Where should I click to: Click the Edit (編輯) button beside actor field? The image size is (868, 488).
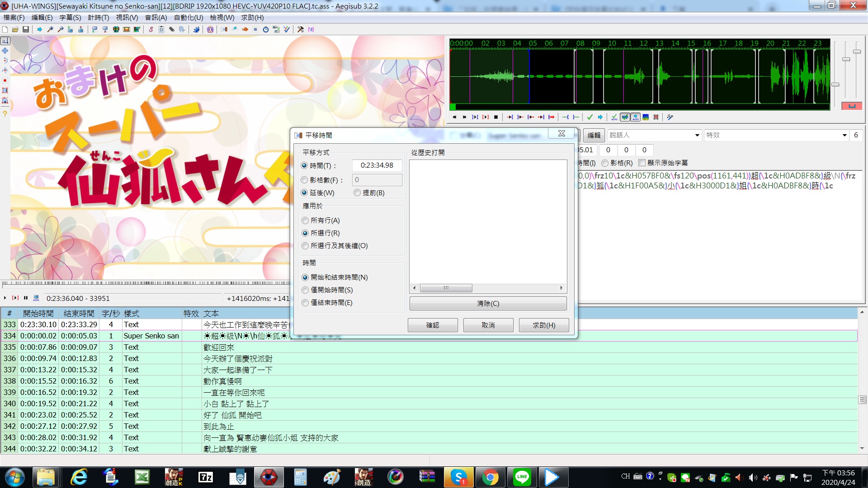coord(594,135)
